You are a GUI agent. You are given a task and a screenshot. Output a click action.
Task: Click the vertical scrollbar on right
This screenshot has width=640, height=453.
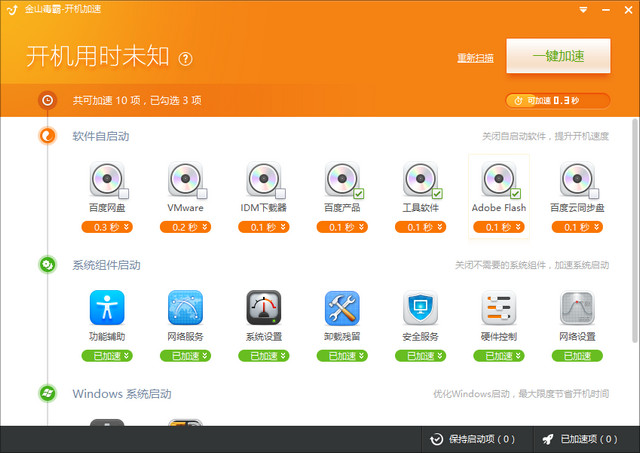(634, 200)
